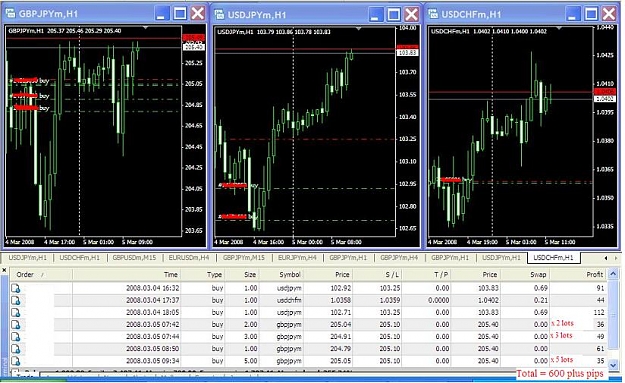The width and height of the screenshot is (625, 383).
Task: Click the usdchfm symbol cell
Action: tap(289, 300)
